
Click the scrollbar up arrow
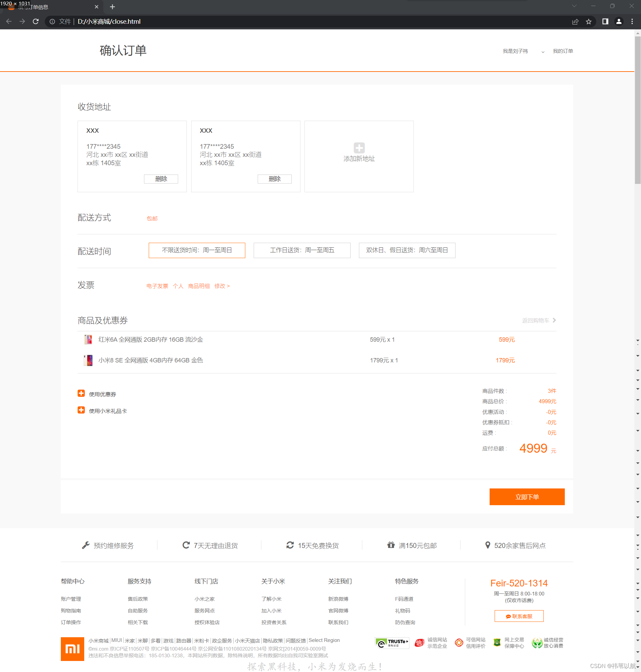pos(638,33)
